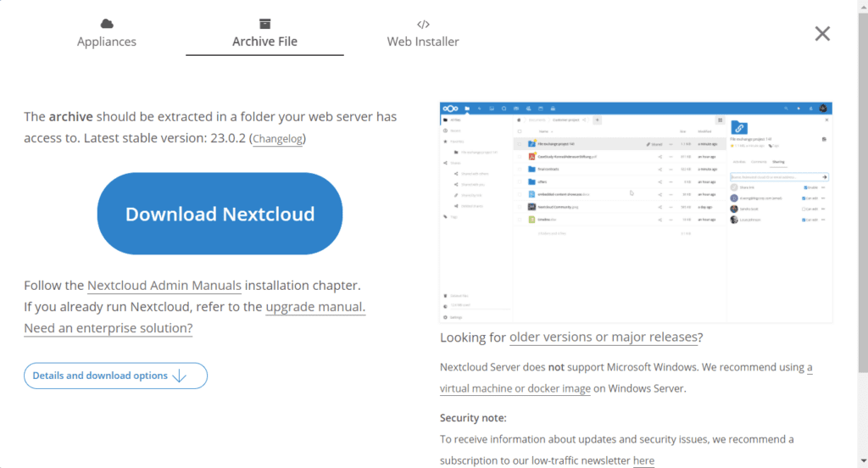Open the upgrade manual link
868x468 pixels.
click(x=315, y=307)
